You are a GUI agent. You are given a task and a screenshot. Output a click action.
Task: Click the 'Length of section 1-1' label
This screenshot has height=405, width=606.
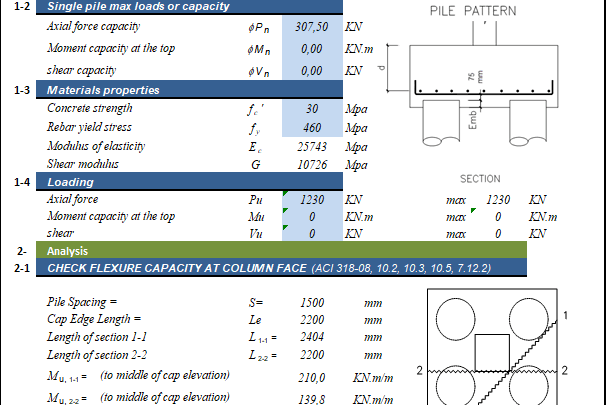click(x=97, y=337)
